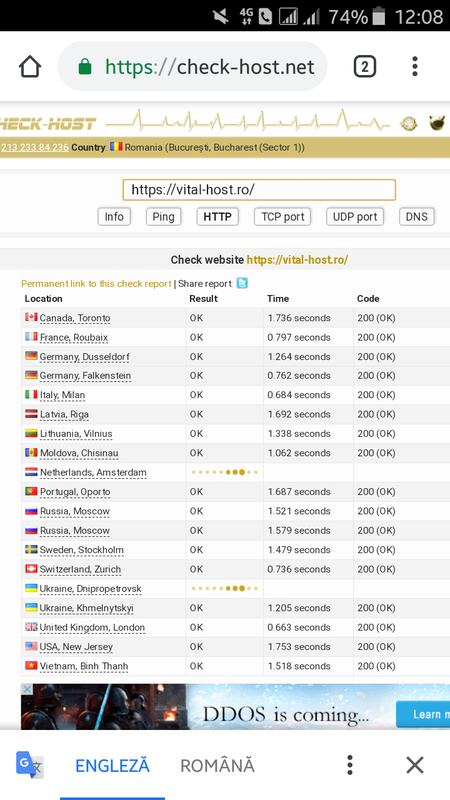The image size is (450, 800).
Task: Click the 0.663 seconds time value
Action: pyautogui.click(x=299, y=628)
